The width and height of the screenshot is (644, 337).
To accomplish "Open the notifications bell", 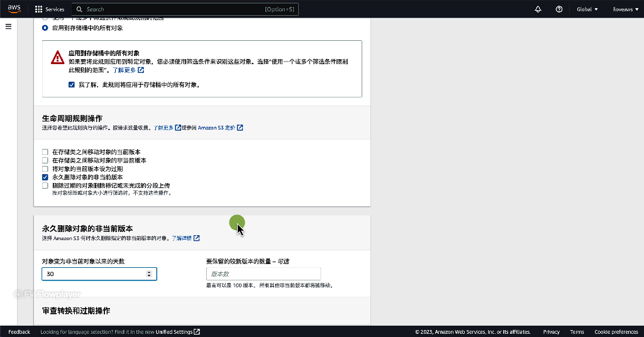I will (538, 9).
